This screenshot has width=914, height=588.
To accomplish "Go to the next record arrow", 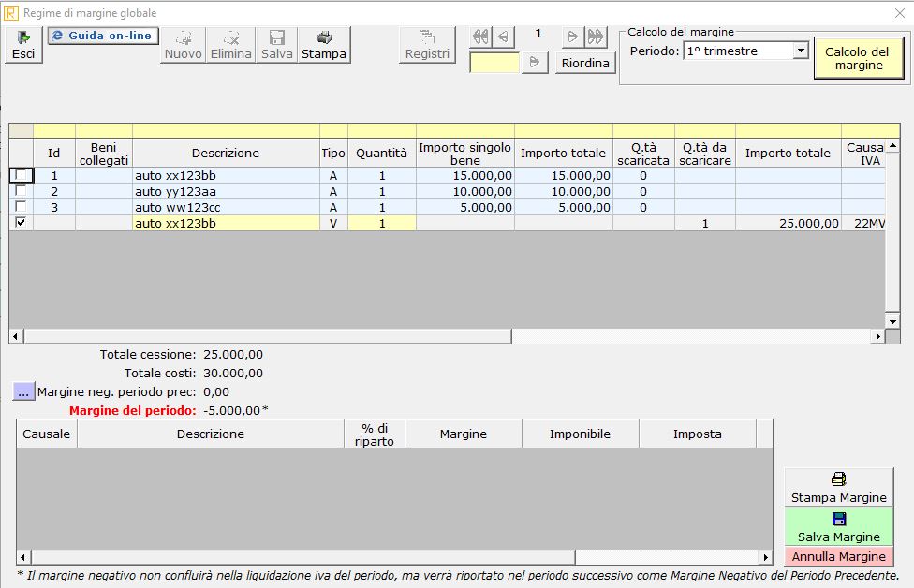I will 572,37.
